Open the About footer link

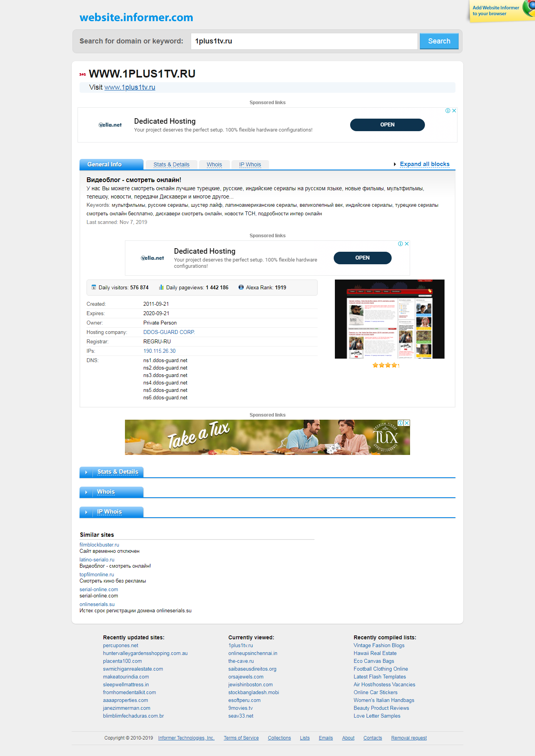coord(348,738)
